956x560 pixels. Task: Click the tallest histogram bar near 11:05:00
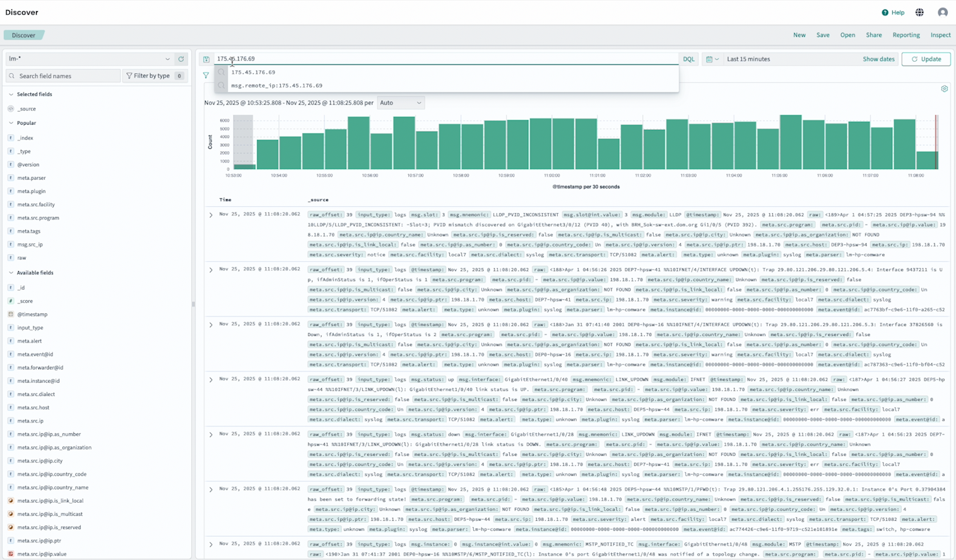(x=791, y=142)
